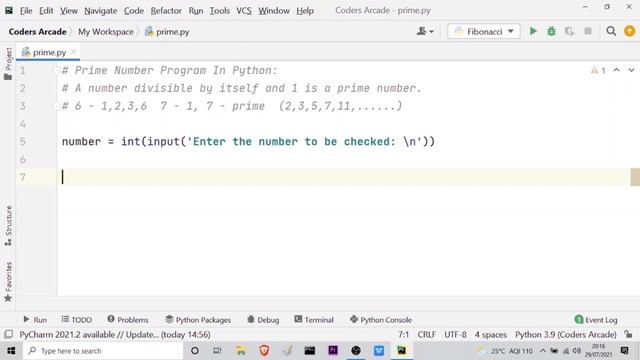
Task: Open Task View in taskbar
Action: point(217,351)
